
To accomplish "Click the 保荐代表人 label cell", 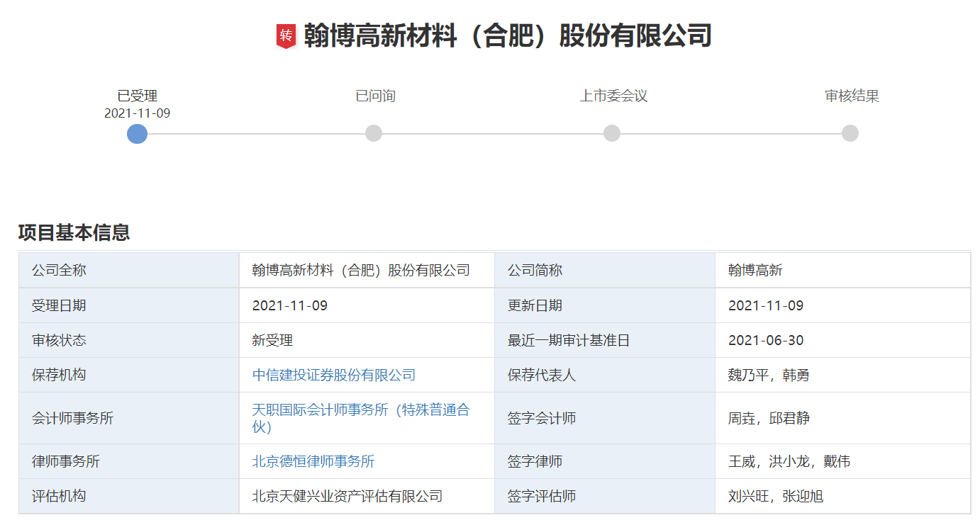I will (605, 375).
